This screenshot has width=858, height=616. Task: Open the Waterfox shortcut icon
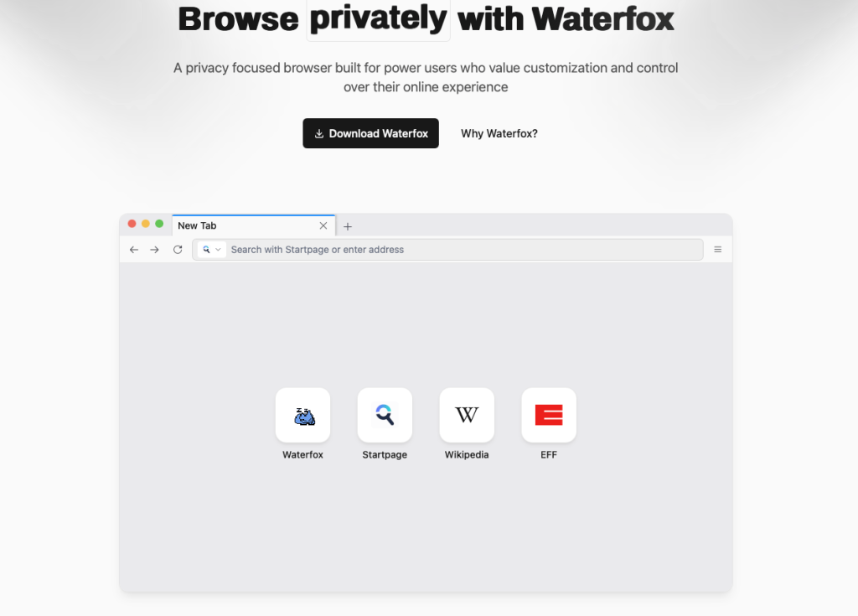pyautogui.click(x=302, y=415)
